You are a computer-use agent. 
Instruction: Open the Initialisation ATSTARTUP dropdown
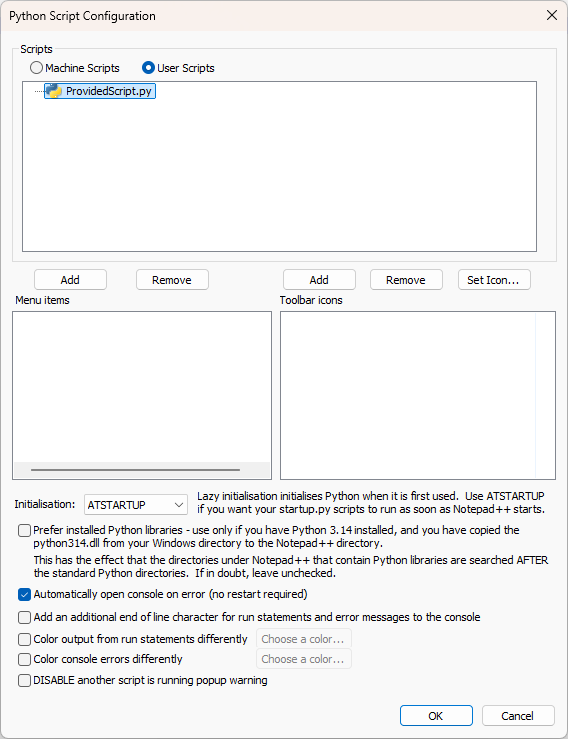(136, 505)
